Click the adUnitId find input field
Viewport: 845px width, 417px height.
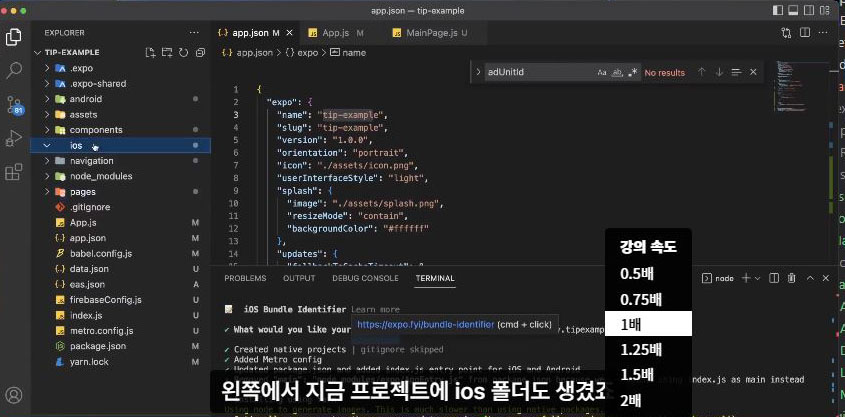[539, 72]
